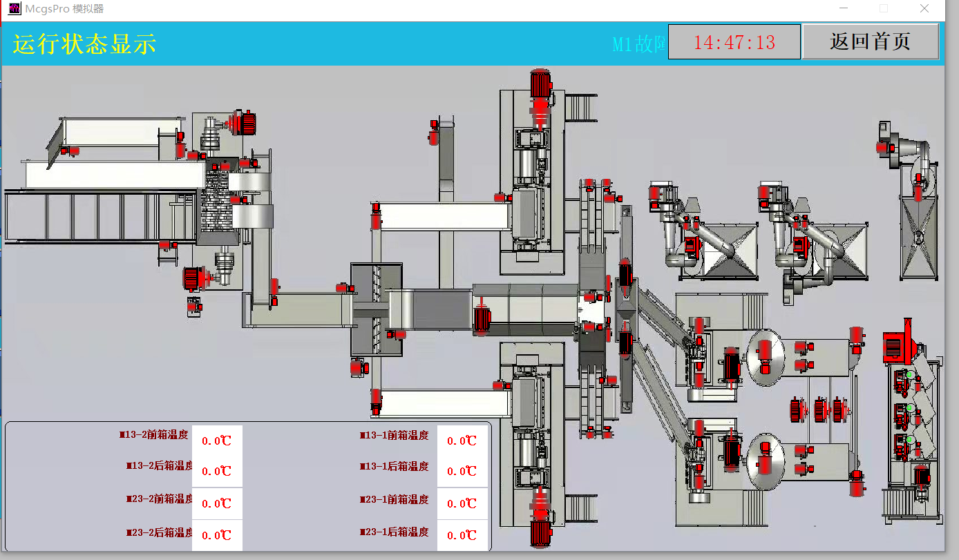Click the middle of the three finned red motors

(x=821, y=410)
